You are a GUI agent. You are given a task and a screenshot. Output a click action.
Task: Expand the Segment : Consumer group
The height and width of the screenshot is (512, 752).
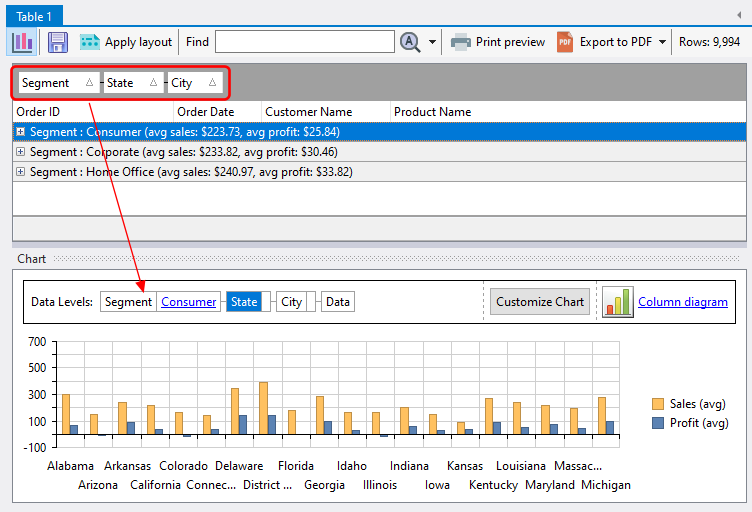click(x=21, y=132)
